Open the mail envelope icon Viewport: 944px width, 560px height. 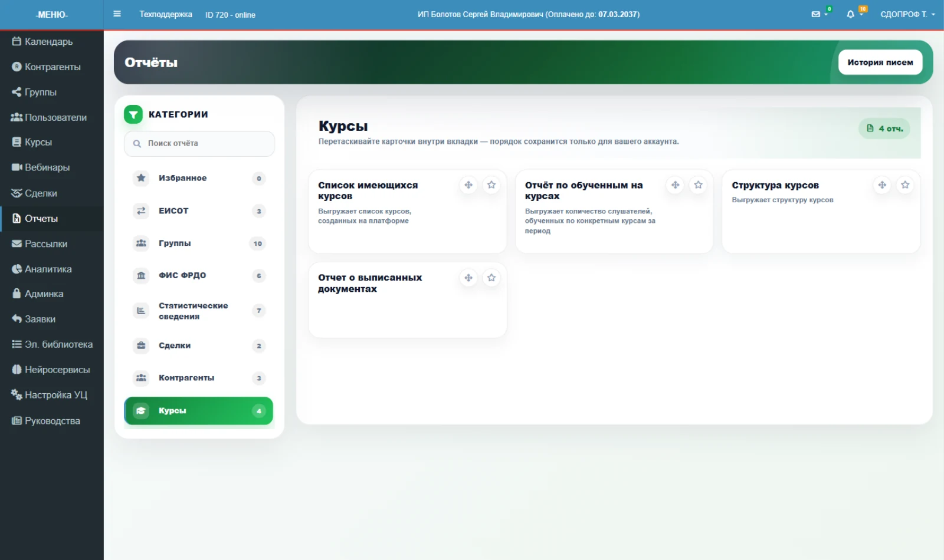815,14
